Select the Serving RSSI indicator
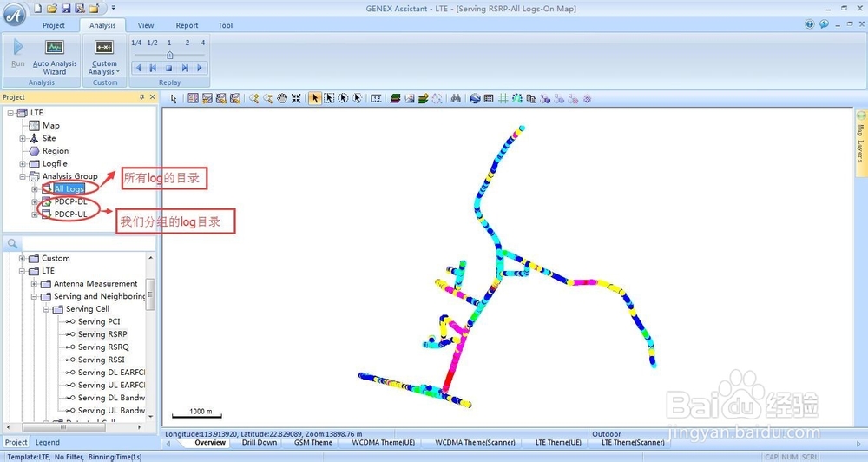The image size is (868, 462). tap(101, 360)
